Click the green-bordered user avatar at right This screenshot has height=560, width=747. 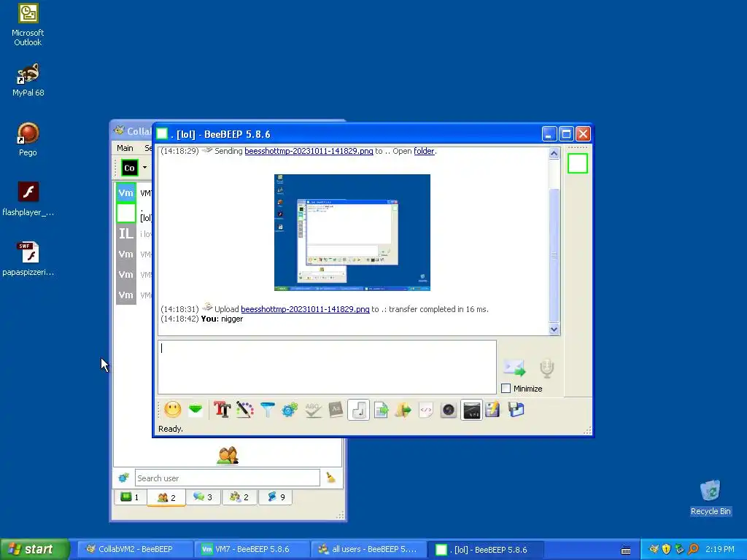578,163
